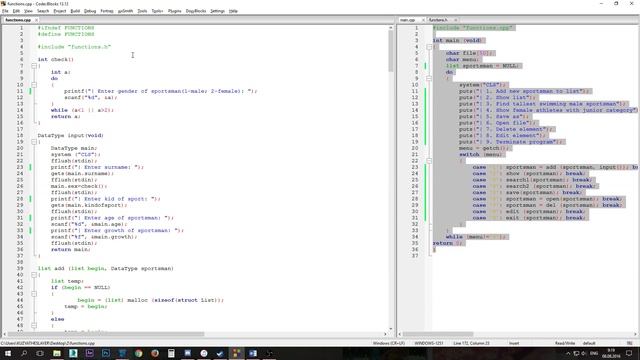This screenshot has width=640, height=360.
Task: Click the volume icon in system tray
Action: pyautogui.click(x=584, y=353)
